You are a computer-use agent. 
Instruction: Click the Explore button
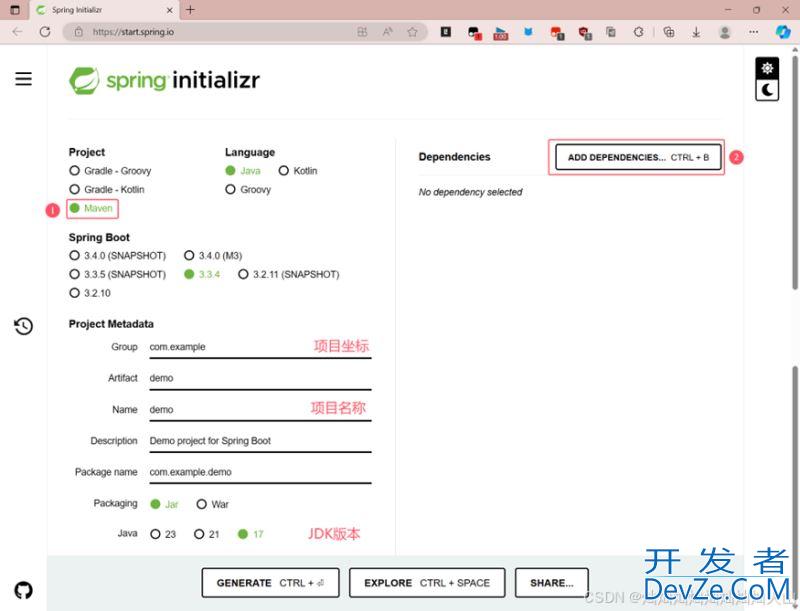(x=427, y=582)
